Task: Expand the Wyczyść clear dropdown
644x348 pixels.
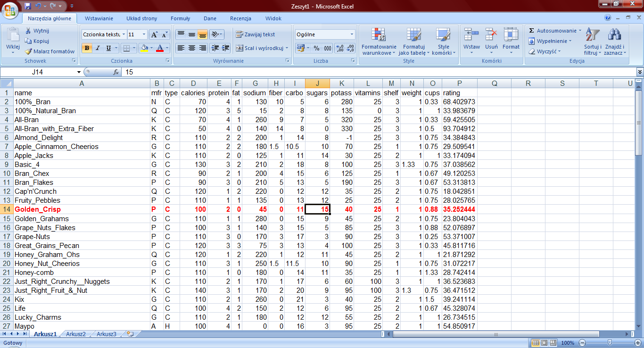Action: pyautogui.click(x=559, y=51)
